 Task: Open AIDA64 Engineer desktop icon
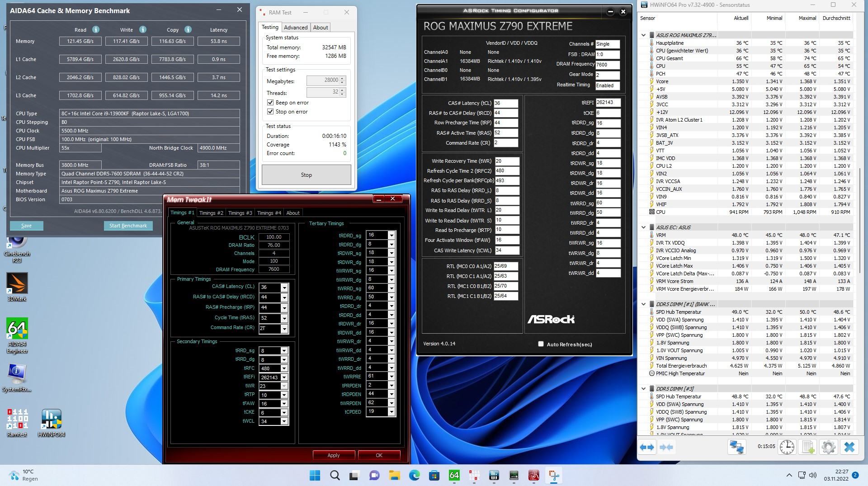pos(17,335)
